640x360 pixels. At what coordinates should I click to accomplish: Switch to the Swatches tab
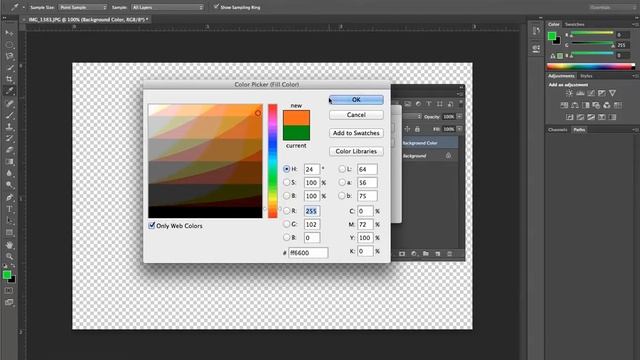574,24
